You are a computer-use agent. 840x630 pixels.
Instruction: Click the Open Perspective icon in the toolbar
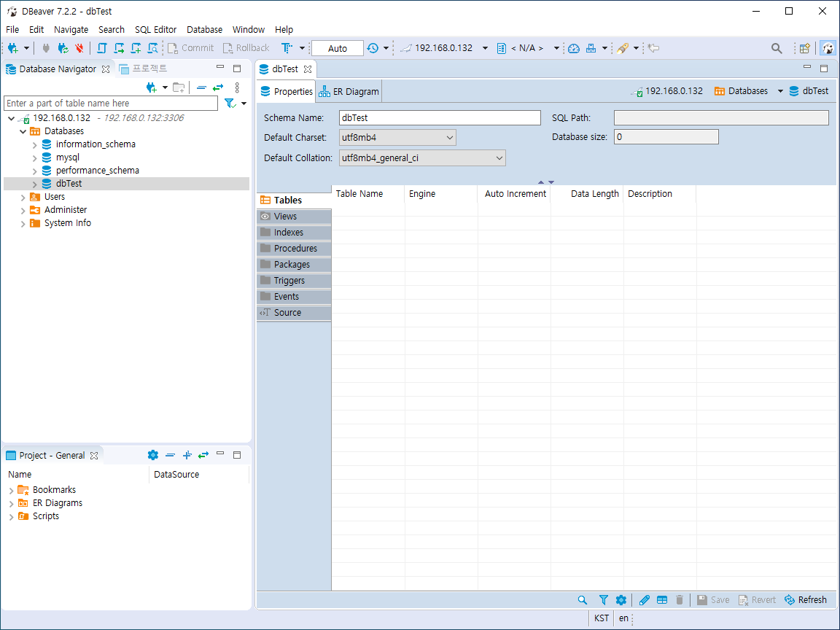[805, 48]
